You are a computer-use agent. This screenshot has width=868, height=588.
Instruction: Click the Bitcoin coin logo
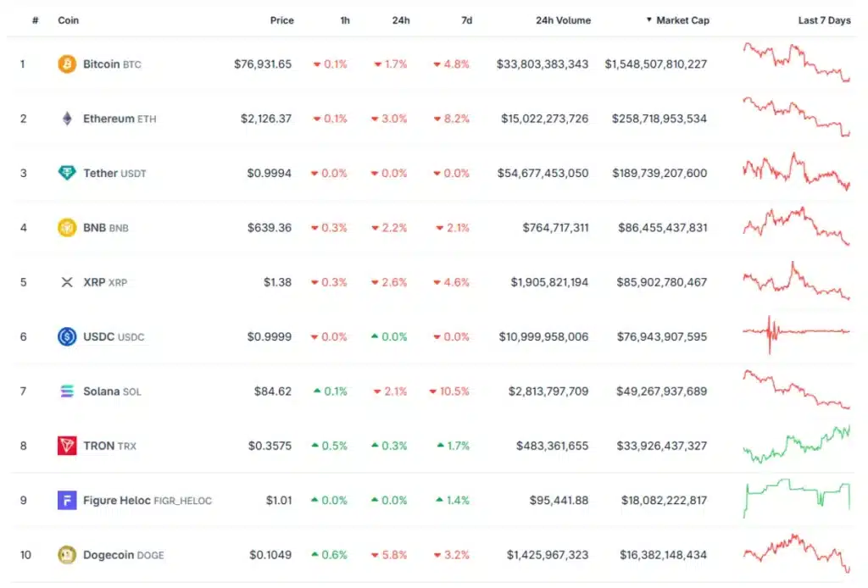(x=67, y=64)
